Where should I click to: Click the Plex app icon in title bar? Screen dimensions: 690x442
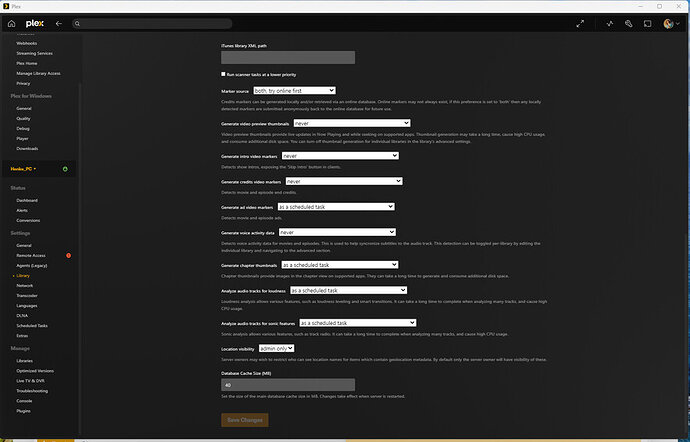6,6
